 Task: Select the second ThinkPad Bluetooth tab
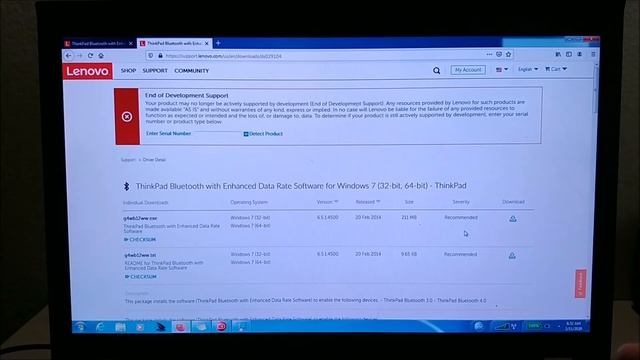(x=174, y=43)
